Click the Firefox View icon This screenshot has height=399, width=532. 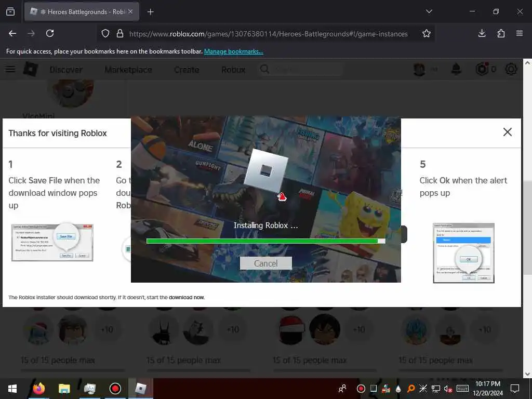[x=10, y=12]
